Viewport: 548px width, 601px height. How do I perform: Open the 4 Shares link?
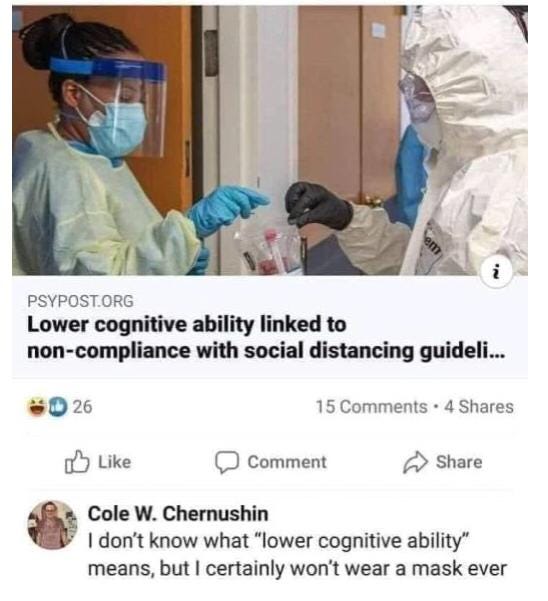coord(479,407)
